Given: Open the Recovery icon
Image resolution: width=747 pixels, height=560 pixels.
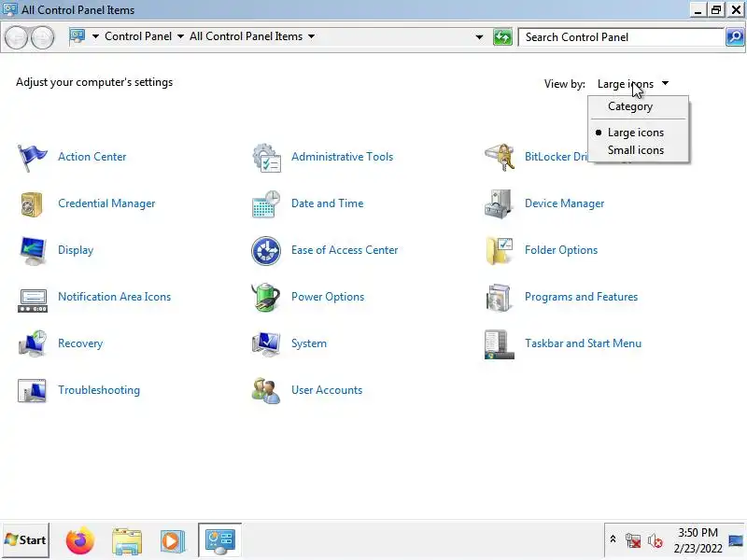Looking at the screenshot, I should (x=33, y=343).
